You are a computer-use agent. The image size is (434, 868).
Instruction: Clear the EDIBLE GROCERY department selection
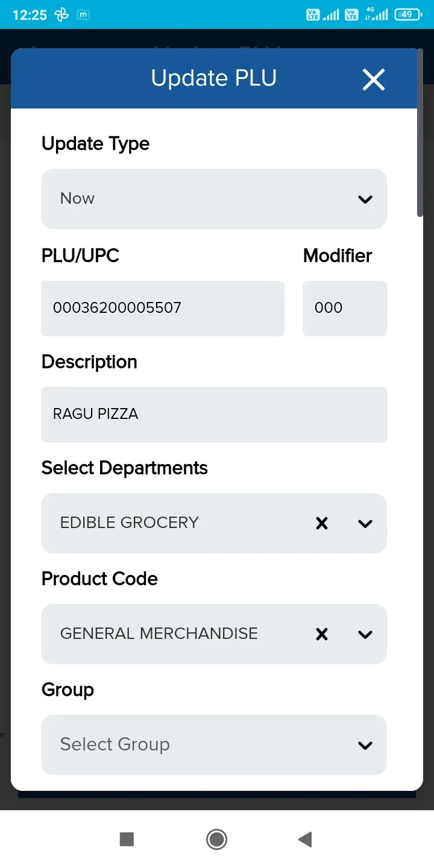(321, 523)
